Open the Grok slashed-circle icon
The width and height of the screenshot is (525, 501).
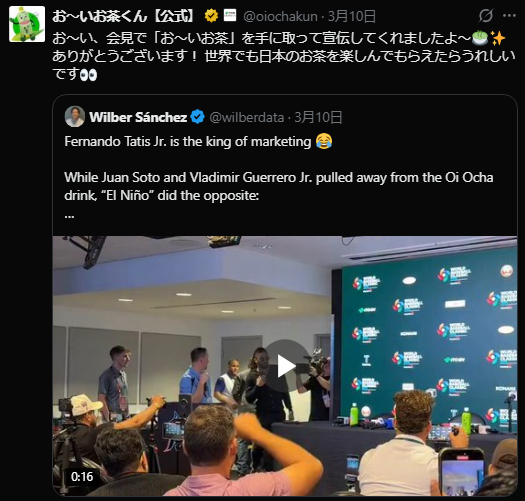coord(485,16)
